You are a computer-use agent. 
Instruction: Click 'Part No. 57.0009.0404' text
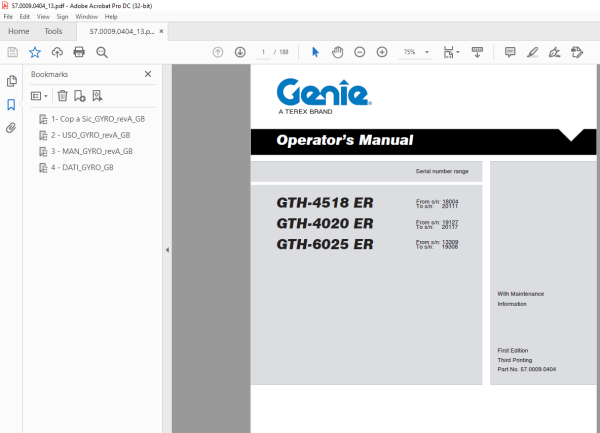527,369
